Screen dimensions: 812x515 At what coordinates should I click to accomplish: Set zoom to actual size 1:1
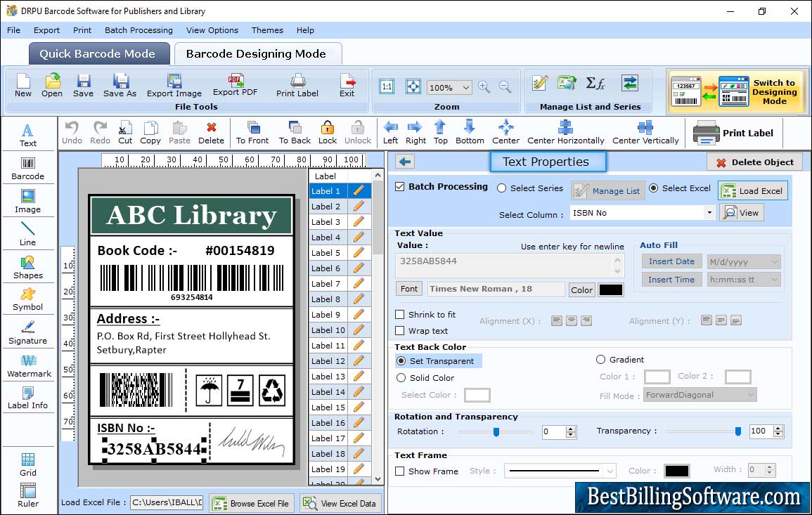point(387,86)
